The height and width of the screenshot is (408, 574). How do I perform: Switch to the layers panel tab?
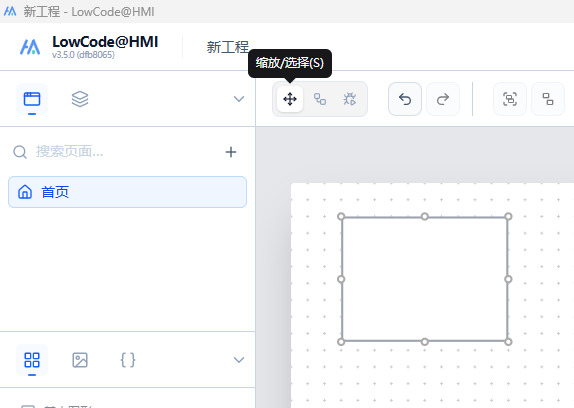click(80, 99)
